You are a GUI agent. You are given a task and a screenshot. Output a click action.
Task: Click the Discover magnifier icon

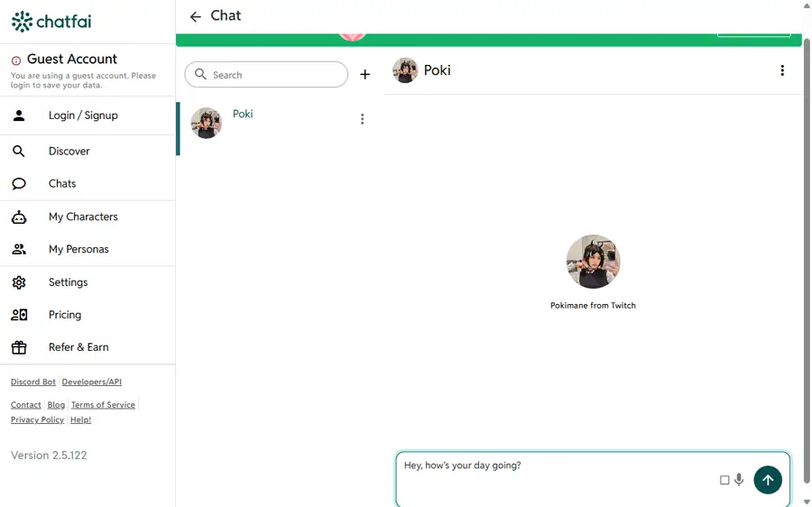click(x=19, y=152)
